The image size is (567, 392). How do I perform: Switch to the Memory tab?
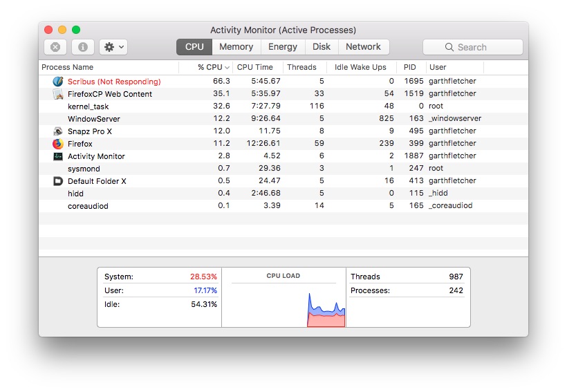tap(236, 47)
